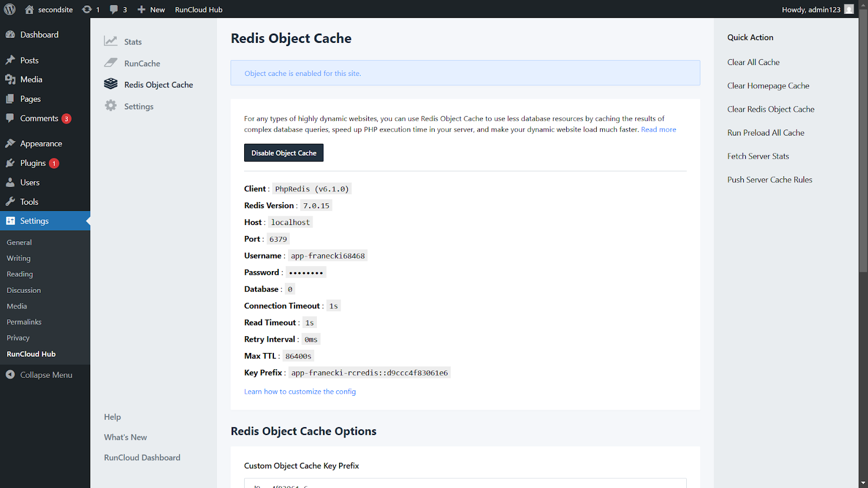Open the Stats chart icon

[111, 41]
